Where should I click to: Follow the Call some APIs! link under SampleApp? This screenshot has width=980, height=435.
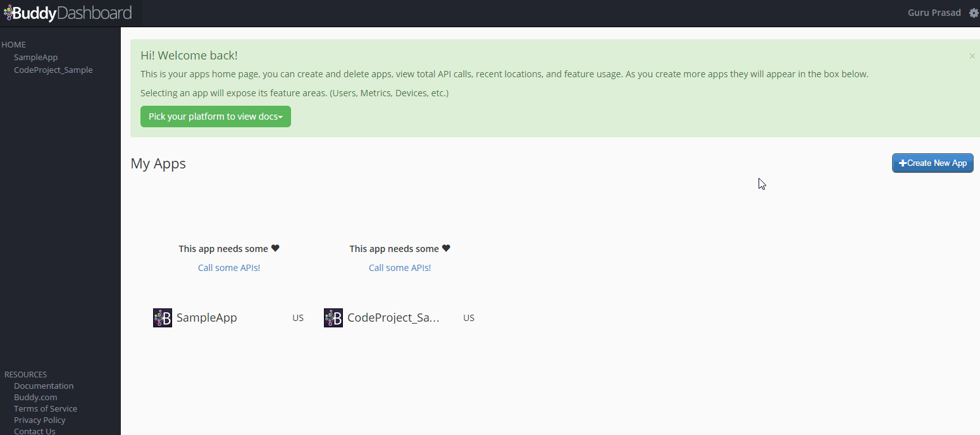(x=229, y=268)
